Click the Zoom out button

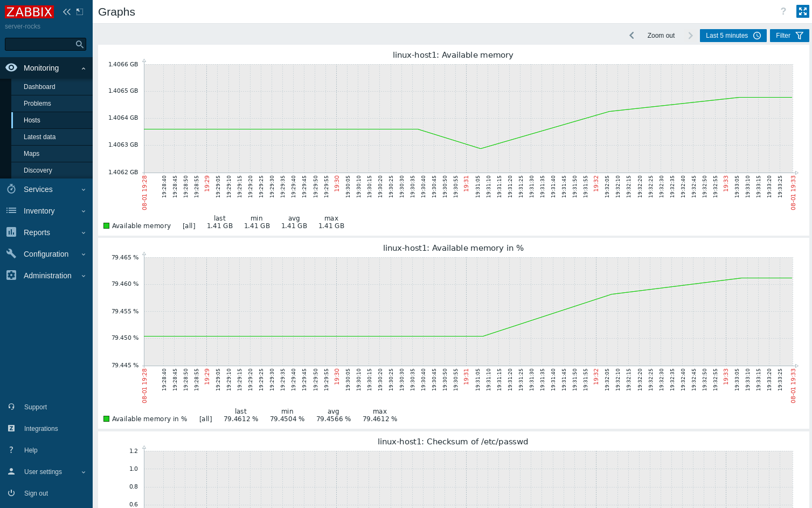click(661, 36)
